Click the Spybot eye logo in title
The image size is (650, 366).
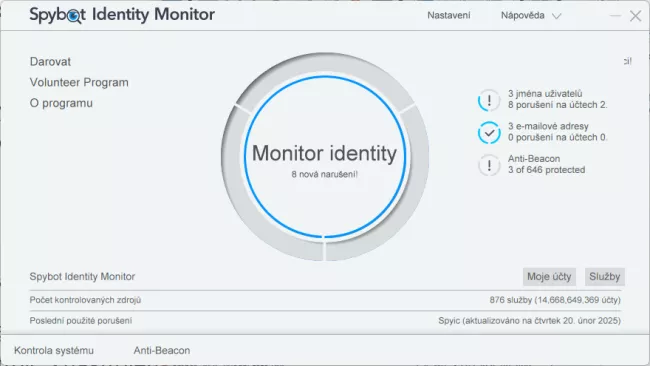pos(74,16)
